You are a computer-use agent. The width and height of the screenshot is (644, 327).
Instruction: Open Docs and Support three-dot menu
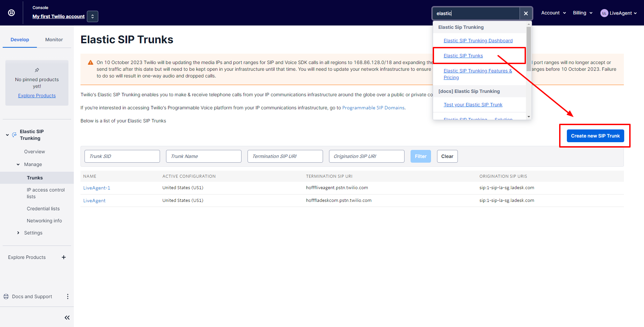click(68, 296)
